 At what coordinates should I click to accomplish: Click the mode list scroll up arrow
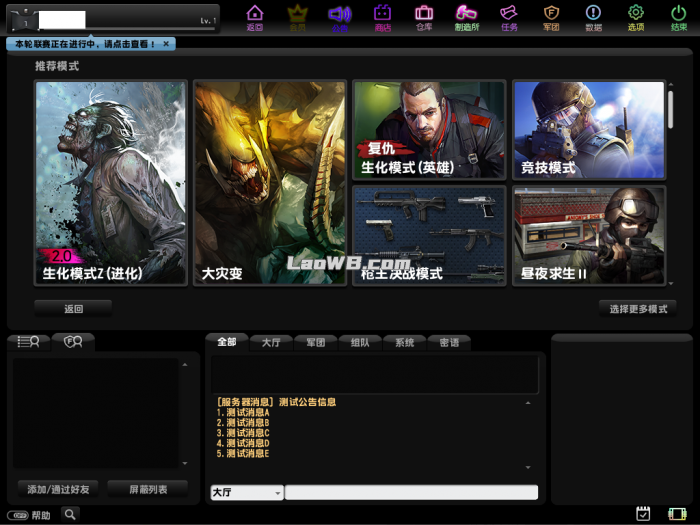coord(671,84)
